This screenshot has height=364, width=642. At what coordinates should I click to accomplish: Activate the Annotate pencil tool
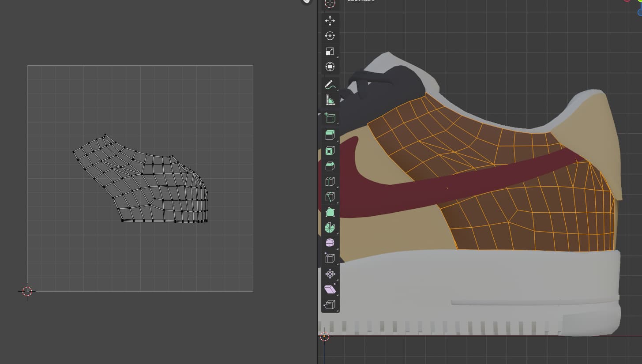click(x=330, y=85)
